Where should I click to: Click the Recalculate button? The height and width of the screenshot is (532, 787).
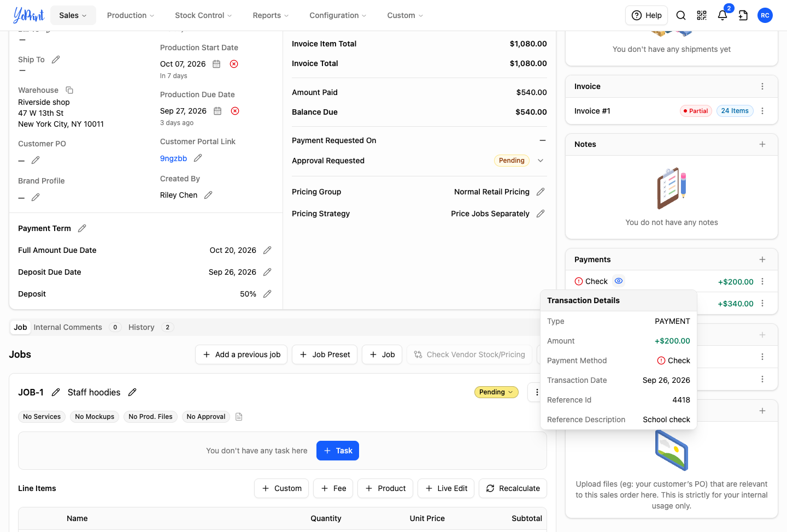[513, 488]
